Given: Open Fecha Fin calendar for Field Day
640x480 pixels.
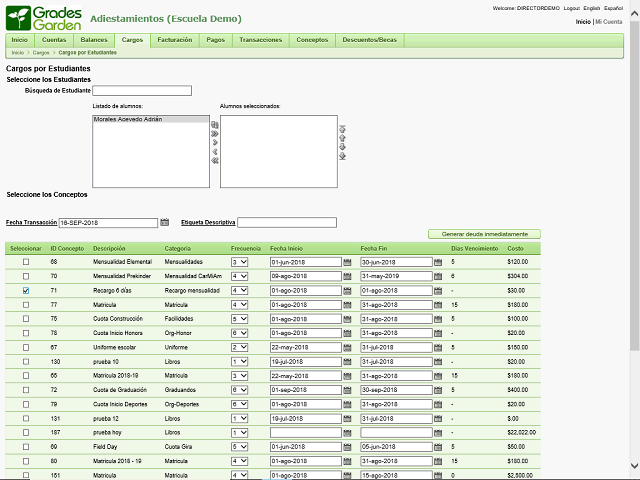Looking at the screenshot, I should [x=438, y=447].
